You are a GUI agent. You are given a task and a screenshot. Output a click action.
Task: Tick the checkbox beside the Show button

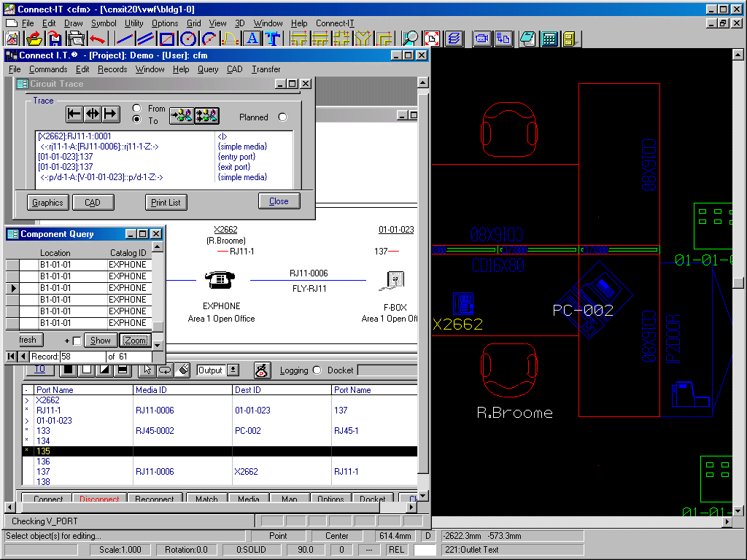[x=77, y=341]
